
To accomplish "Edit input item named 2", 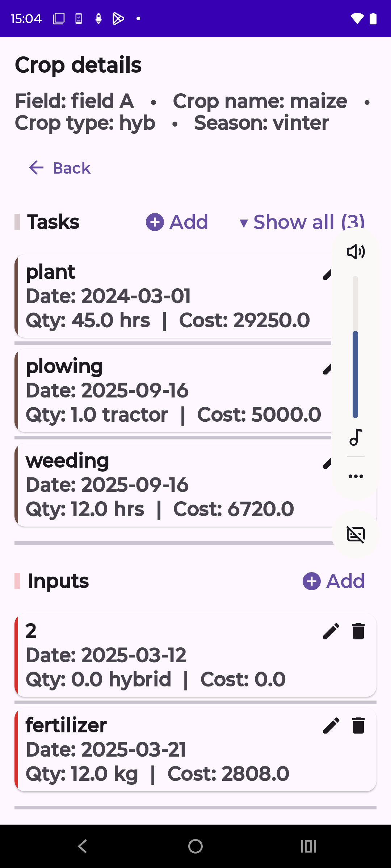I will coord(331,631).
